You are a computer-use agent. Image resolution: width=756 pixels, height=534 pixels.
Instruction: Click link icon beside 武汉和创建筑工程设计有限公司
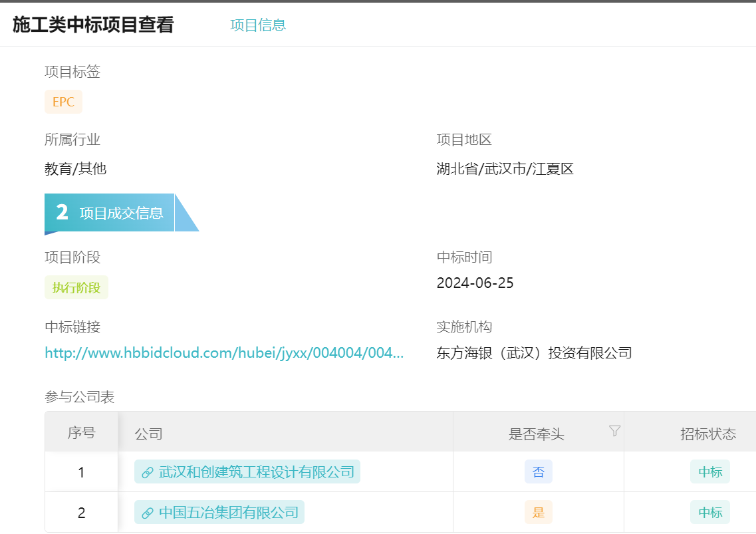click(x=148, y=472)
